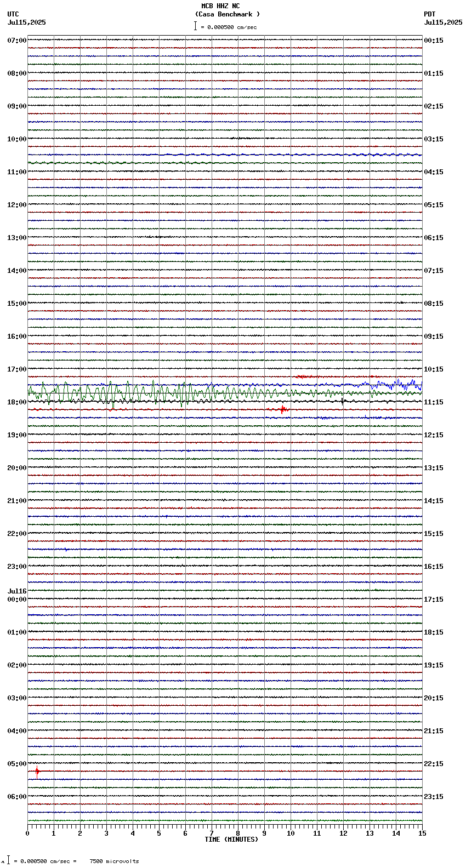Screen dimensions: 466x868
Task: Click the 05:00 UTC time label
Action: point(17,764)
